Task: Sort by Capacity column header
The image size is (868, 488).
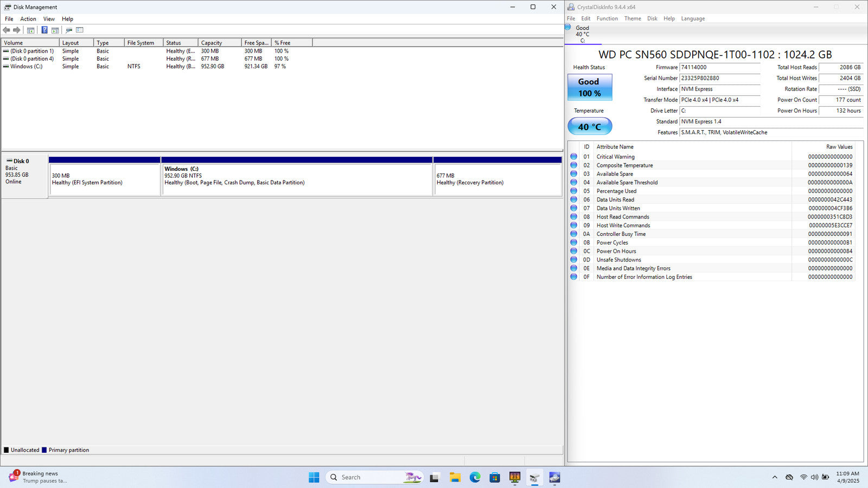Action: pyautogui.click(x=220, y=43)
